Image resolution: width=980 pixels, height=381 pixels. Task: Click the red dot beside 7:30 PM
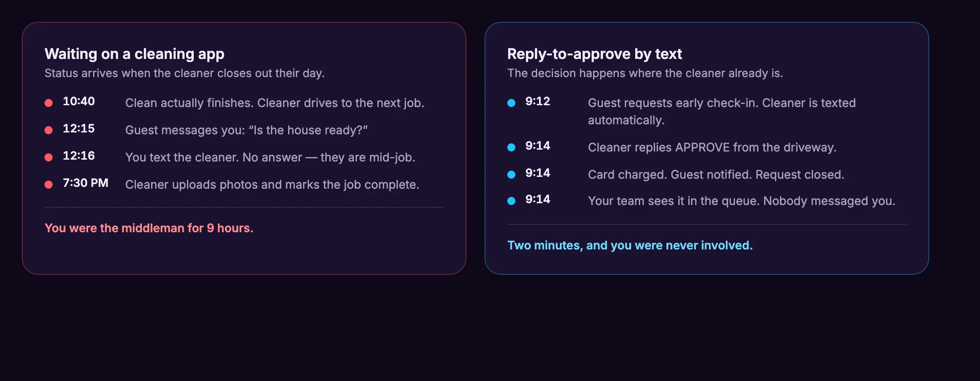coord(49,185)
